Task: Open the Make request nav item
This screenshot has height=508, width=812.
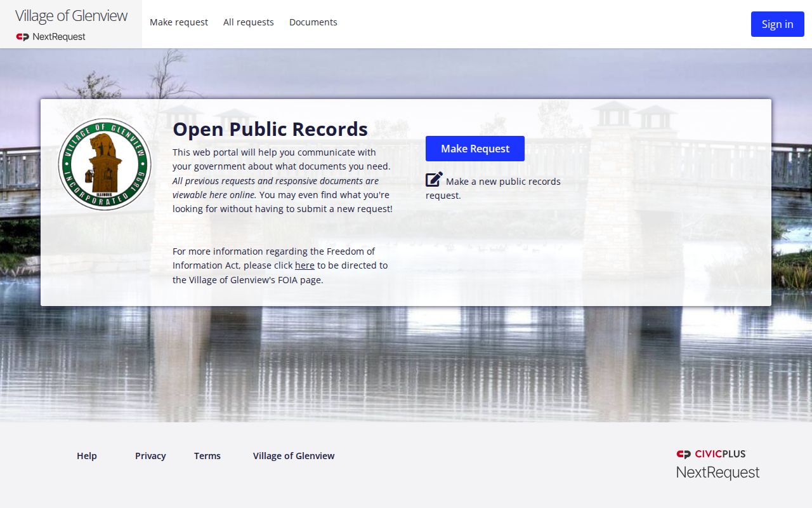Action: click(179, 22)
